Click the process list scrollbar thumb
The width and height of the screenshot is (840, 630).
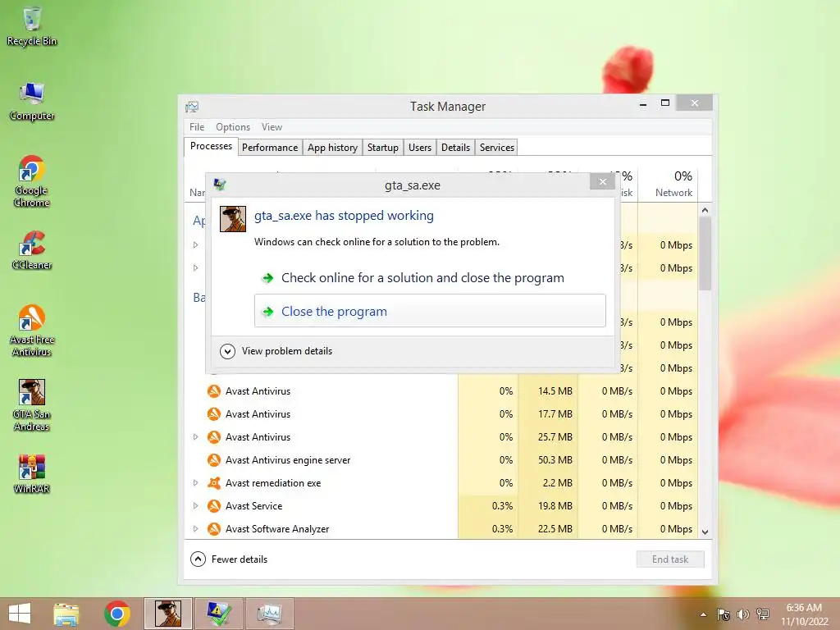click(x=705, y=254)
